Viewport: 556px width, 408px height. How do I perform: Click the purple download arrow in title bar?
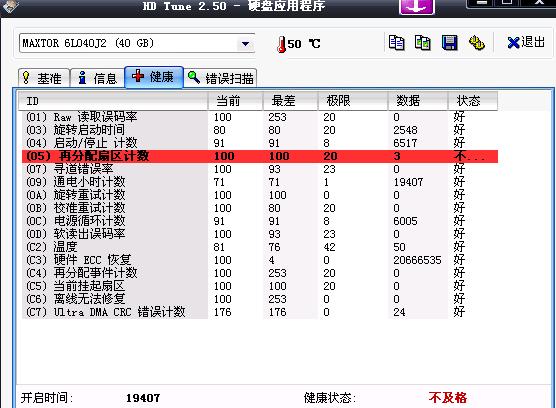[x=417, y=6]
